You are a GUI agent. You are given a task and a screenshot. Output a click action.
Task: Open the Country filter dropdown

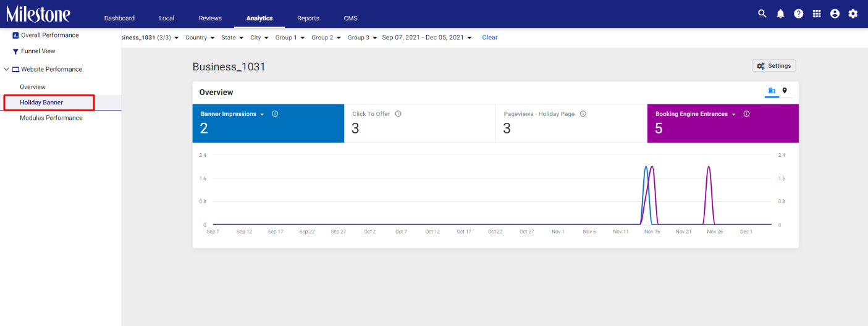pyautogui.click(x=200, y=38)
